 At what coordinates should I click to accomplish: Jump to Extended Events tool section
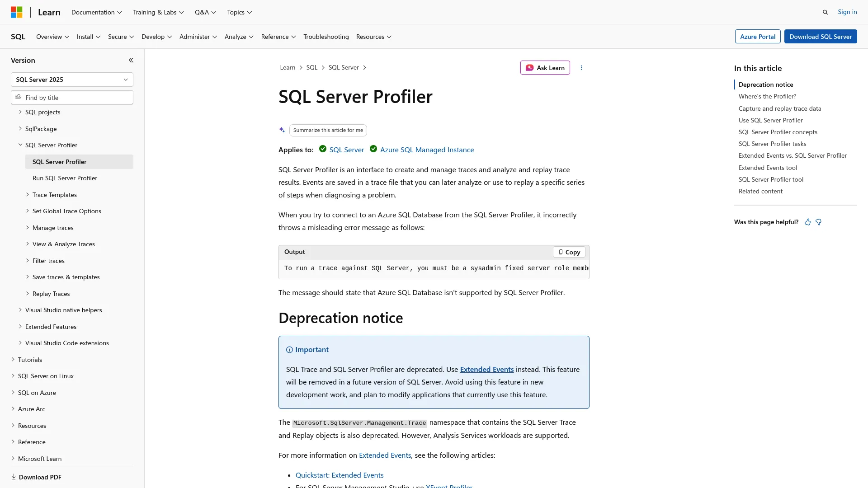coord(768,168)
